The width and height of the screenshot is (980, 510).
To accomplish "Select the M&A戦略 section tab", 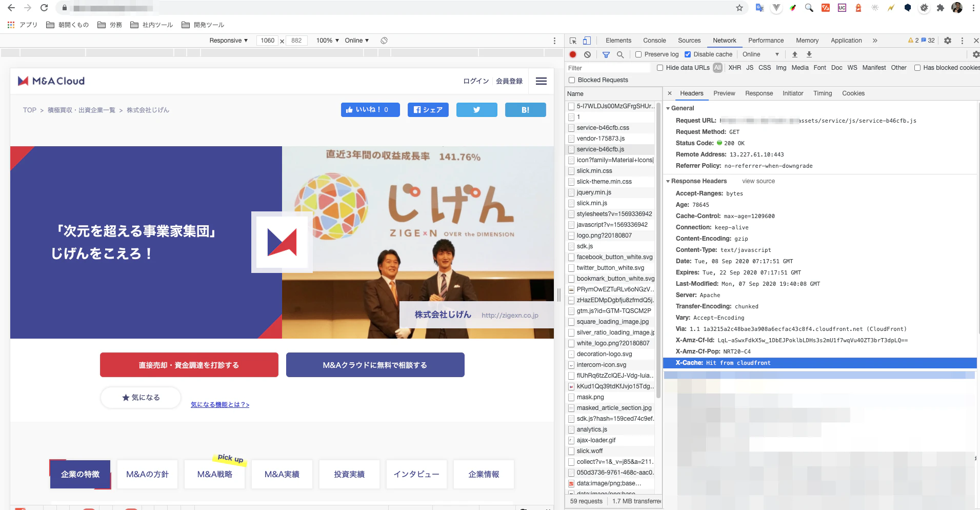I will pos(215,474).
